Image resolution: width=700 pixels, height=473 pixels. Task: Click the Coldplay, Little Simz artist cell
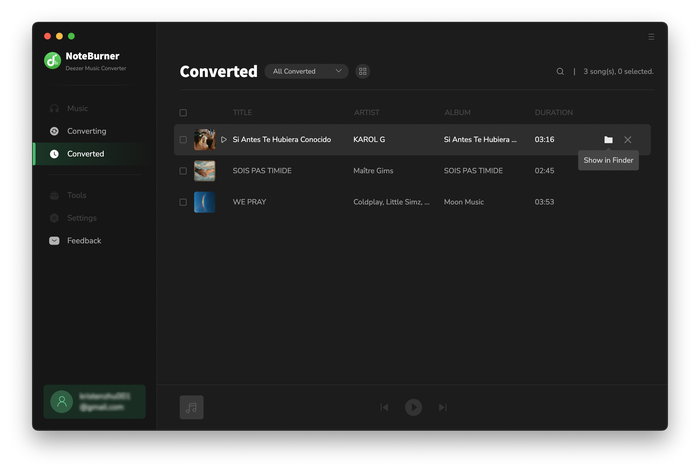tap(392, 202)
